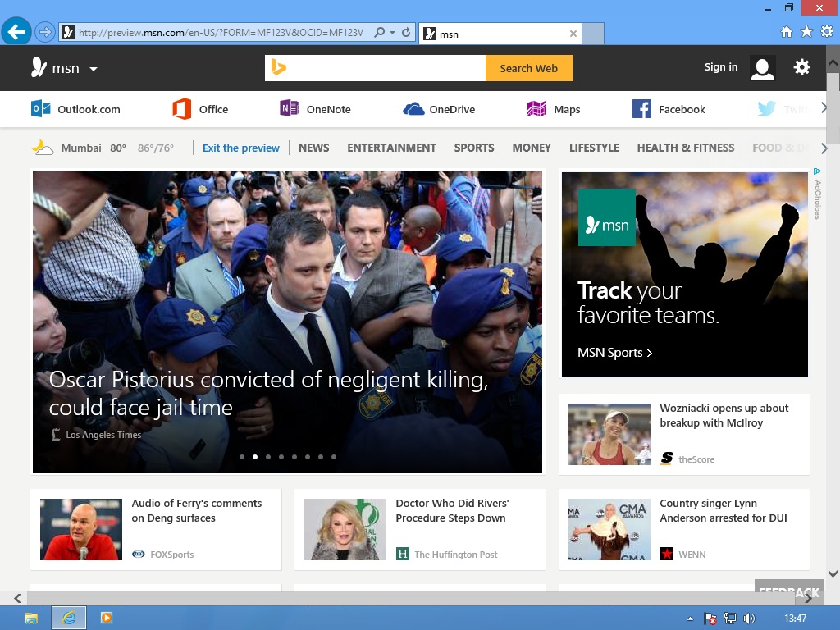Select the SPORTS category

(474, 148)
